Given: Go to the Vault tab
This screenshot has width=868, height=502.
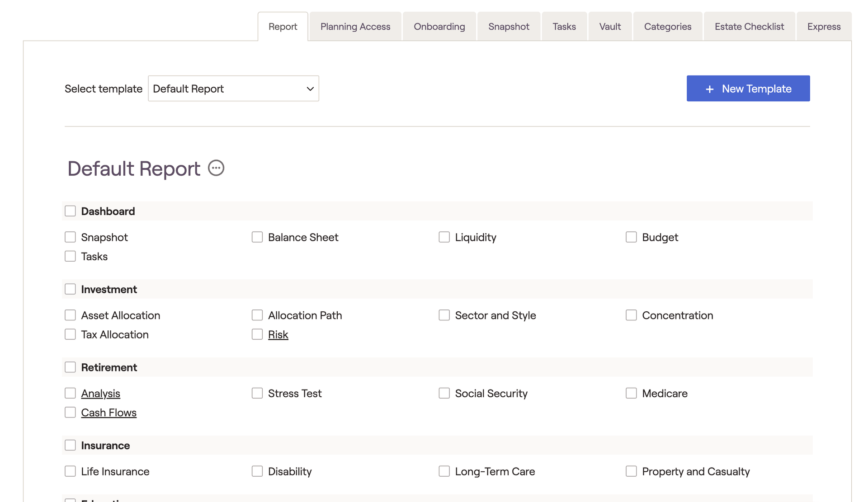Looking at the screenshot, I should (x=610, y=27).
